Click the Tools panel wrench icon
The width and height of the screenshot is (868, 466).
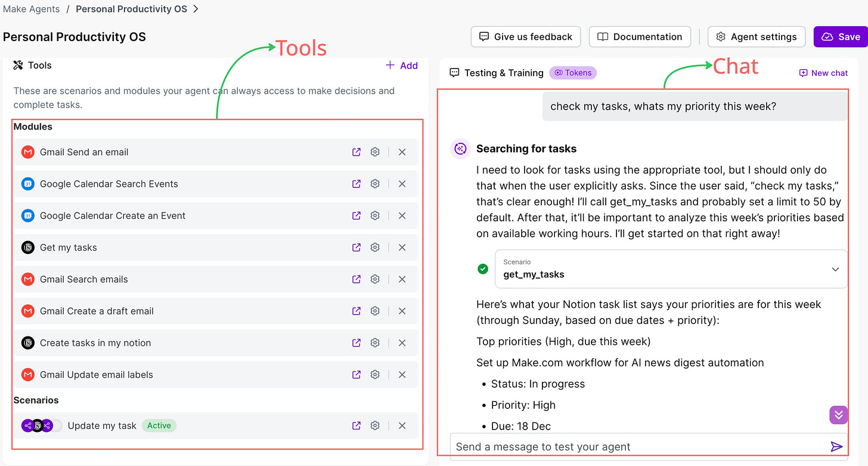[x=17, y=65]
